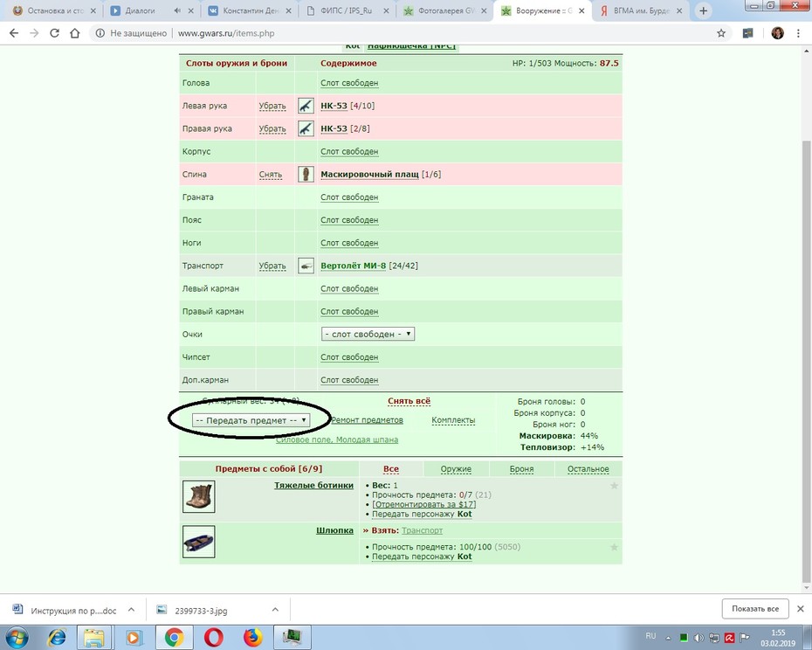Show hidden system tray icons
The height and width of the screenshot is (650, 812).
point(668,638)
